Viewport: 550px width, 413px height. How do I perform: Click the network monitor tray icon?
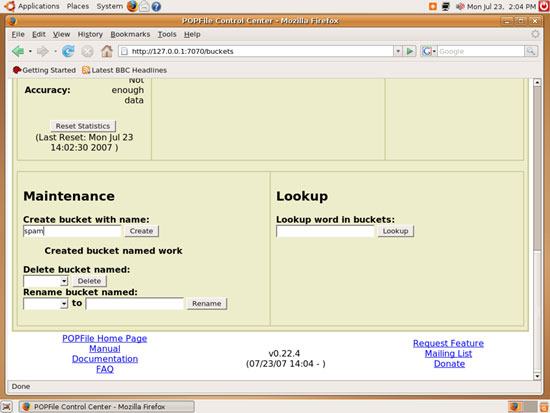445,6
